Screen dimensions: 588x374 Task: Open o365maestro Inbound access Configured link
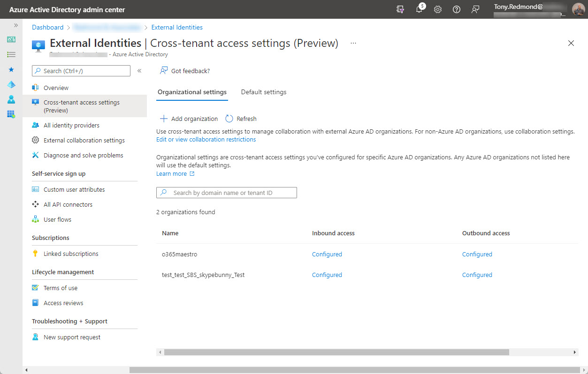pos(327,254)
